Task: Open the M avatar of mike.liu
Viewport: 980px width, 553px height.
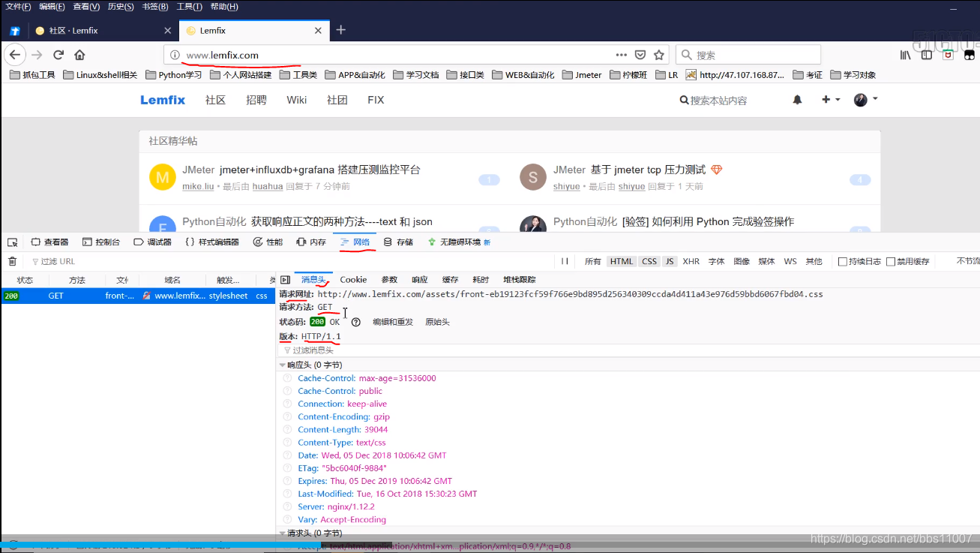Action: [163, 177]
